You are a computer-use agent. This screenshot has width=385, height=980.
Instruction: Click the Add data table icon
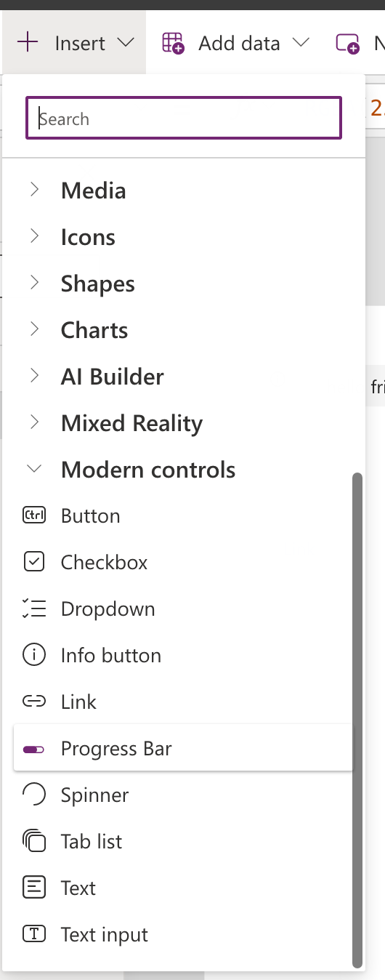point(173,44)
